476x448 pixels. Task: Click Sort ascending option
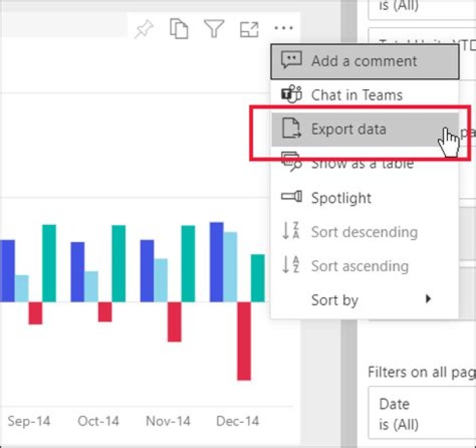(x=364, y=266)
